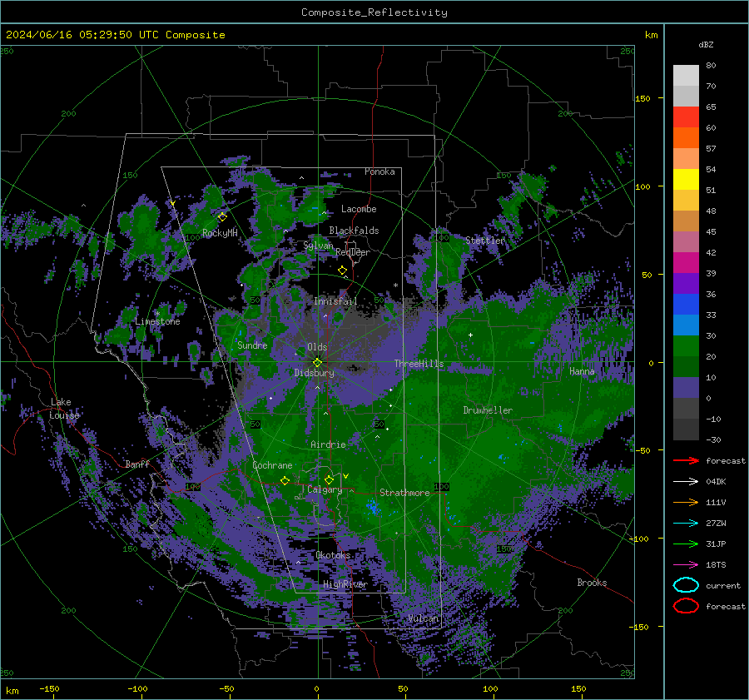Screen dimensions: 749x700
Task: Click the RedDeer city label
Action: coord(353,252)
